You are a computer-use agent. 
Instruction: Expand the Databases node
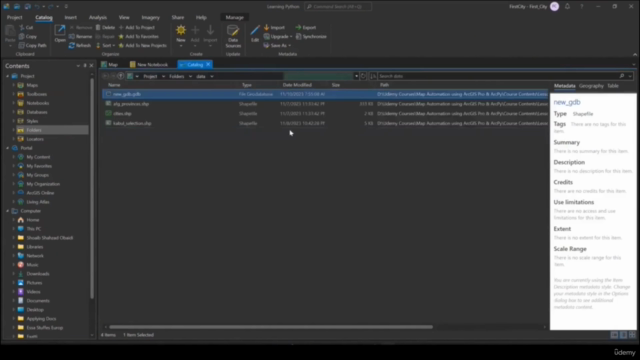click(x=13, y=112)
